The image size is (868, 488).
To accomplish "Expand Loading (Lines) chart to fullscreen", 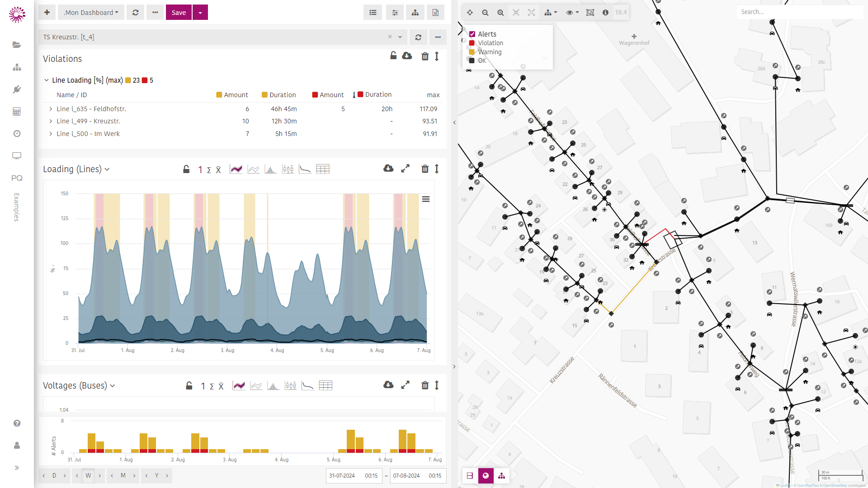I will (406, 169).
